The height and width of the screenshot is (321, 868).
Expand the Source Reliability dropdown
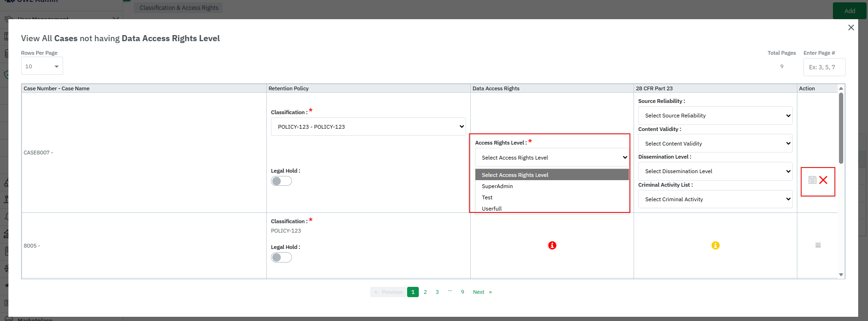pos(715,116)
